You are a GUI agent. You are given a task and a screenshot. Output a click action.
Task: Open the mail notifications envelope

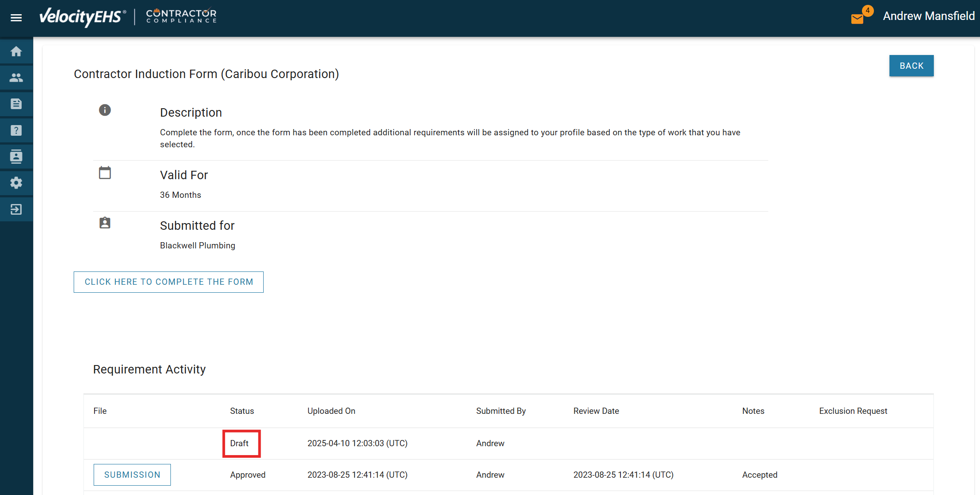(x=857, y=19)
